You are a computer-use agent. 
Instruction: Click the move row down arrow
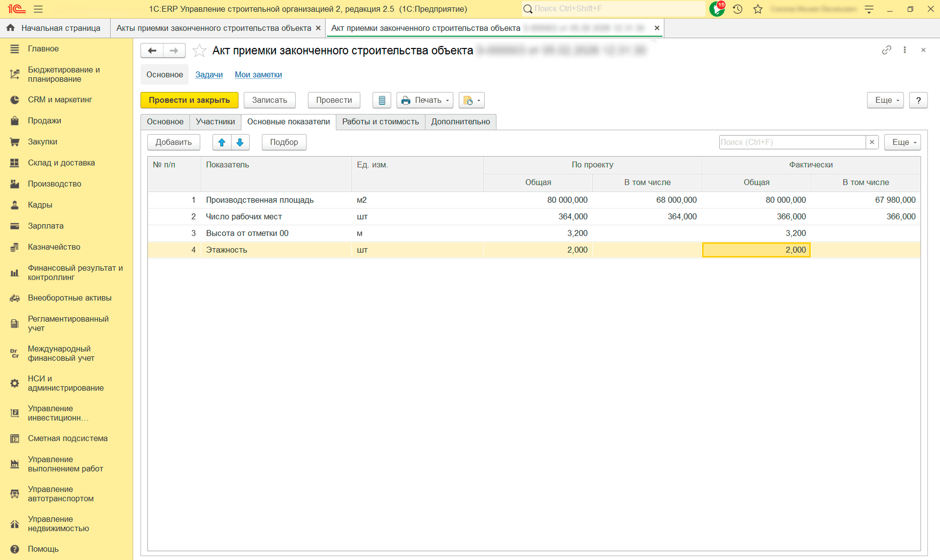point(240,142)
